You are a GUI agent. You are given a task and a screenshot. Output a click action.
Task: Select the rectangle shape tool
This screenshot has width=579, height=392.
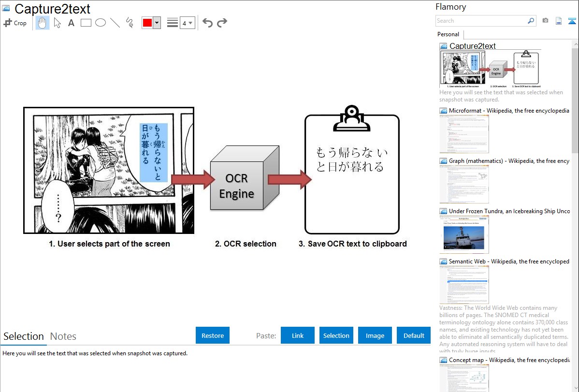pyautogui.click(x=86, y=23)
